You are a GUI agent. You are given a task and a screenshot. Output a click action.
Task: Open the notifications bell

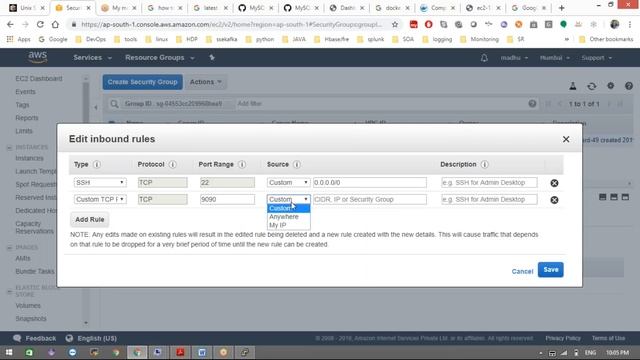[x=484, y=58]
